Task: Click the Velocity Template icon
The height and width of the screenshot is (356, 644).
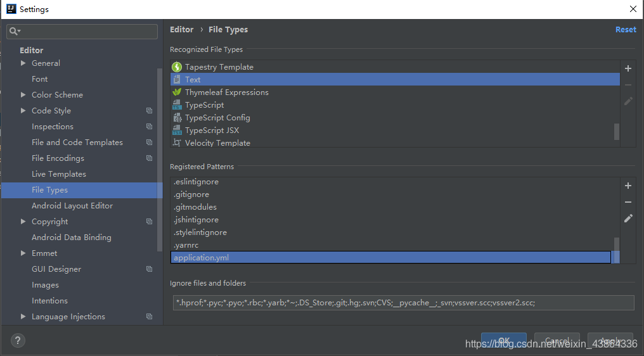Action: click(177, 143)
